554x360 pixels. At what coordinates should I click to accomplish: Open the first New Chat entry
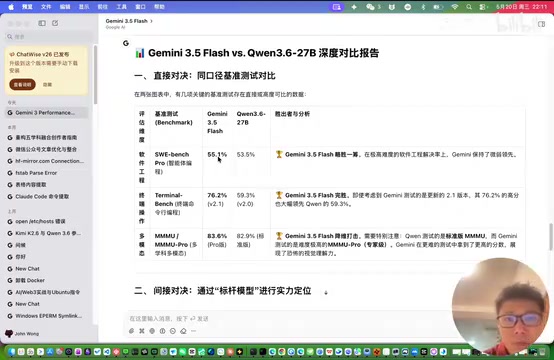(47, 268)
